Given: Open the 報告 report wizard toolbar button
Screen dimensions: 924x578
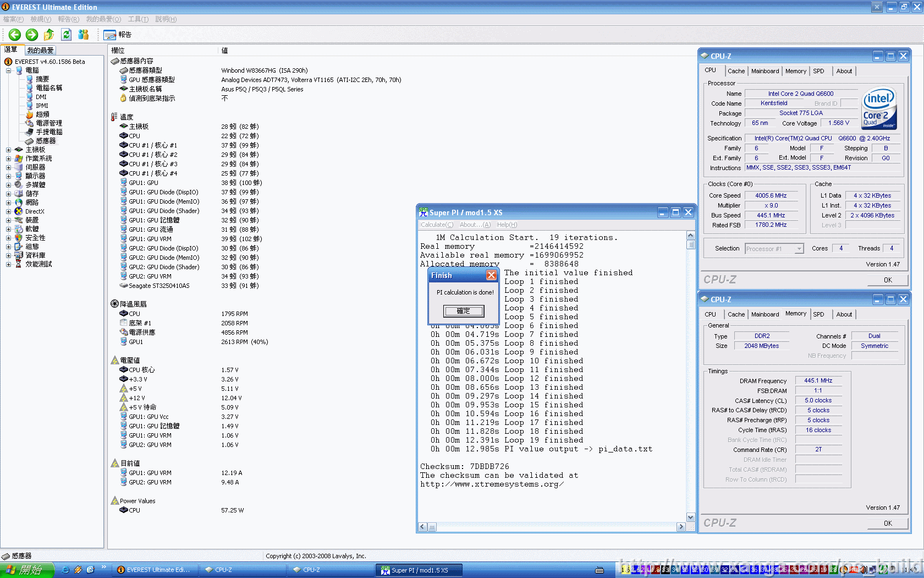Looking at the screenshot, I should [x=118, y=35].
